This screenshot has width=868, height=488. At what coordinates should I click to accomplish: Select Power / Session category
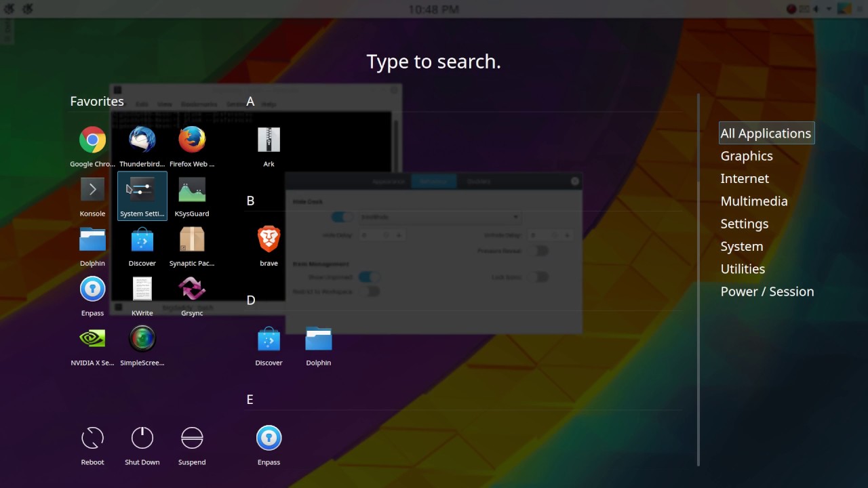tap(767, 291)
